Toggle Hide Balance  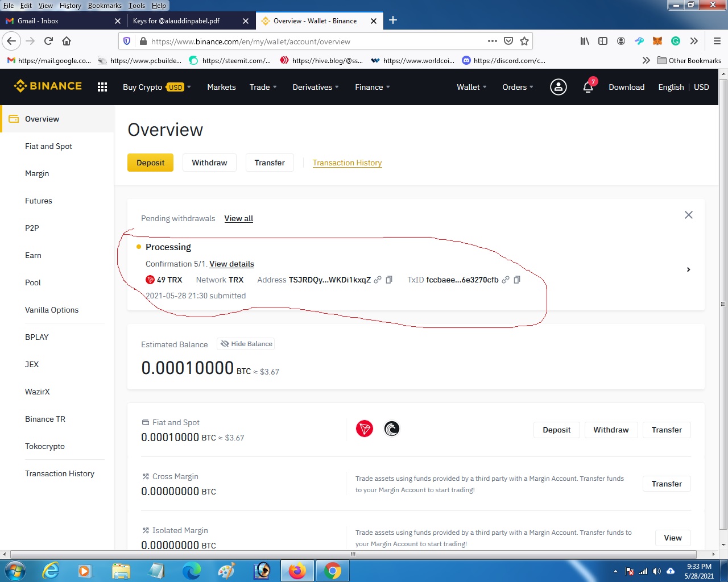pos(246,344)
